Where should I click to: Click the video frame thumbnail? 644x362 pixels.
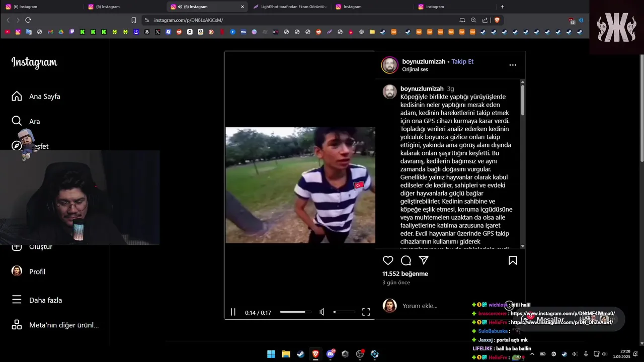(300, 185)
